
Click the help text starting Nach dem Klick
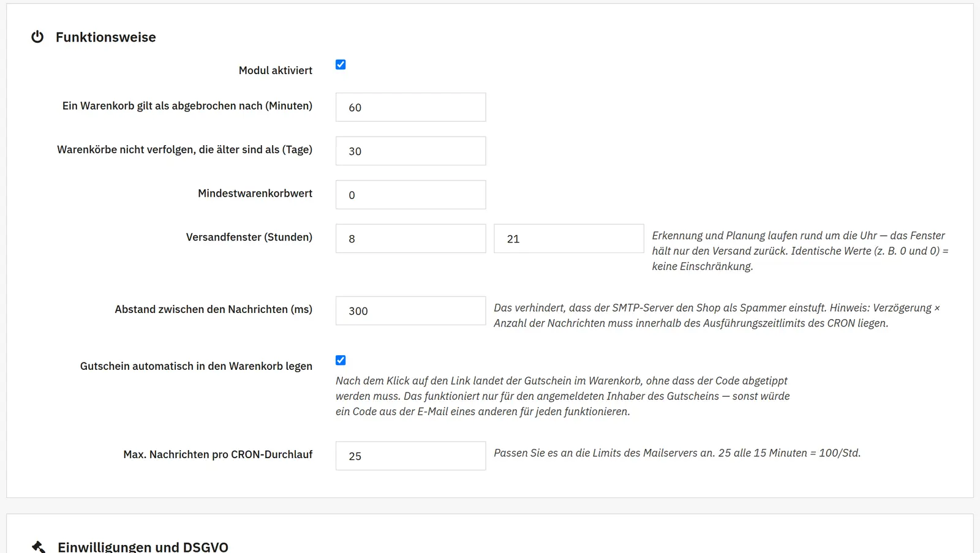[563, 396]
